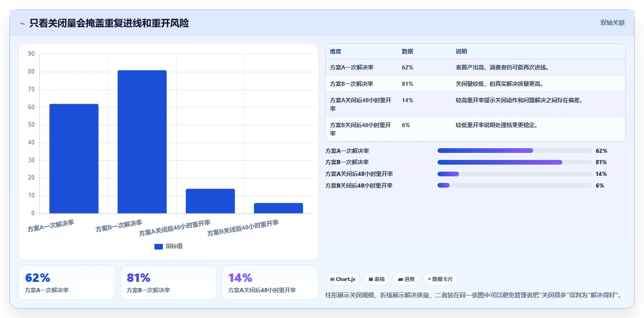Click the 指标值 legend label
Viewport: 644px width, 318px height.
174,246
